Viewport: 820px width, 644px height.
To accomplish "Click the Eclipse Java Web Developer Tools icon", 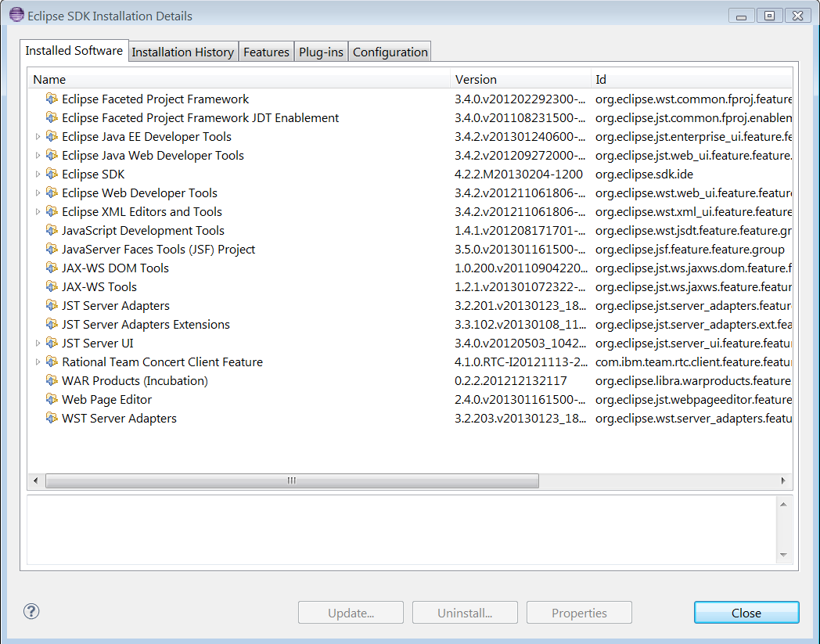I will click(52, 155).
